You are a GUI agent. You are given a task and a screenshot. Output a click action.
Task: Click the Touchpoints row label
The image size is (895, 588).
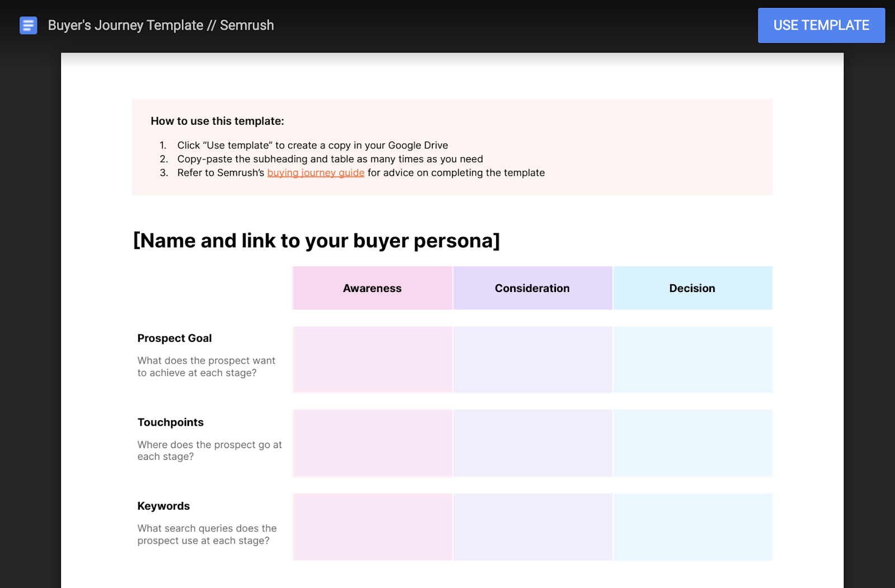point(170,422)
